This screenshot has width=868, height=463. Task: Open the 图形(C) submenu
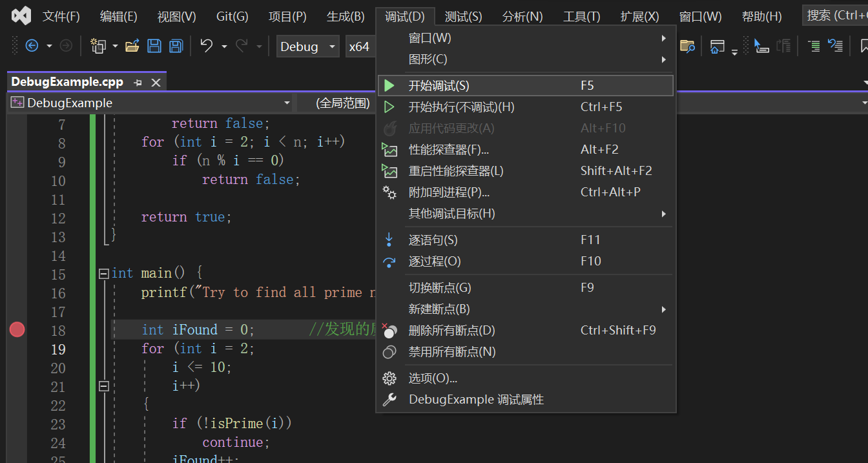pyautogui.click(x=526, y=59)
